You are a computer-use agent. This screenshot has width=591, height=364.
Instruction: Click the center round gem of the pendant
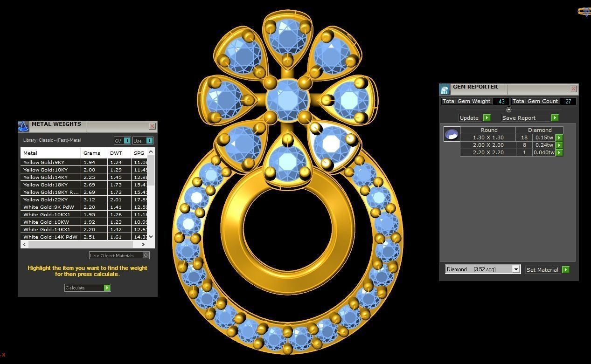[287, 100]
